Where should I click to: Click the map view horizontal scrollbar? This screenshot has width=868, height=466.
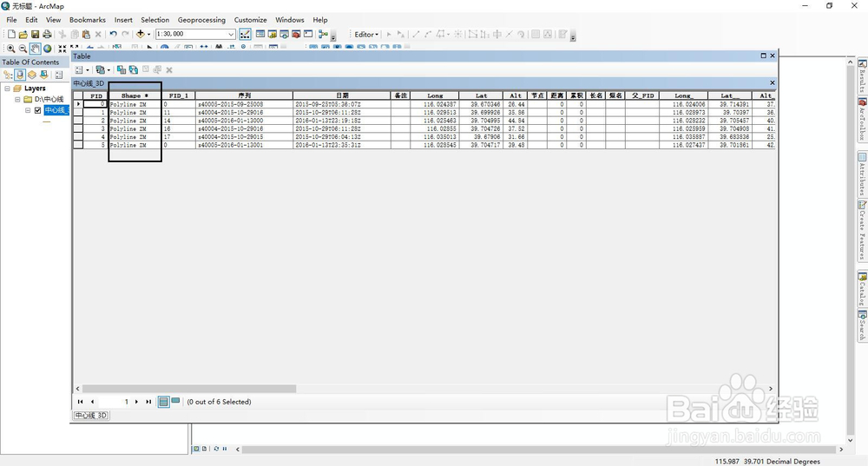(539, 450)
